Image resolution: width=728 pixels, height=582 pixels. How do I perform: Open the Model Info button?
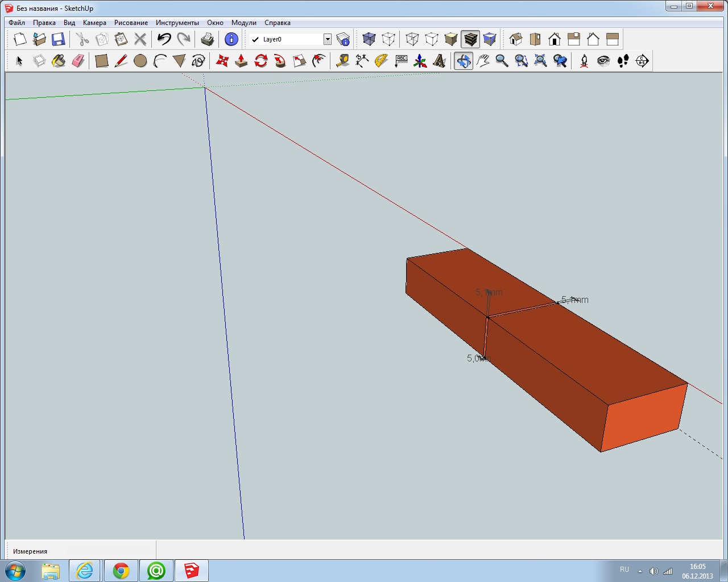coord(231,39)
